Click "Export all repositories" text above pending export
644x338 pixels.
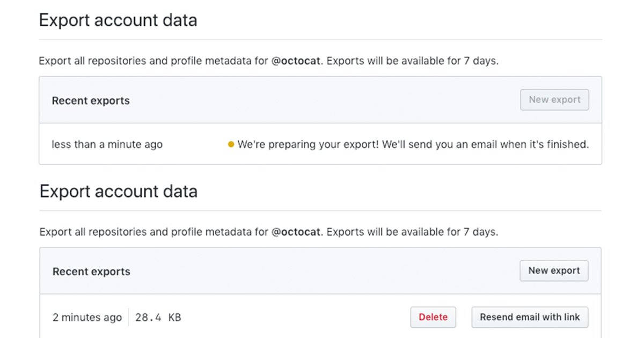pyautogui.click(x=92, y=61)
